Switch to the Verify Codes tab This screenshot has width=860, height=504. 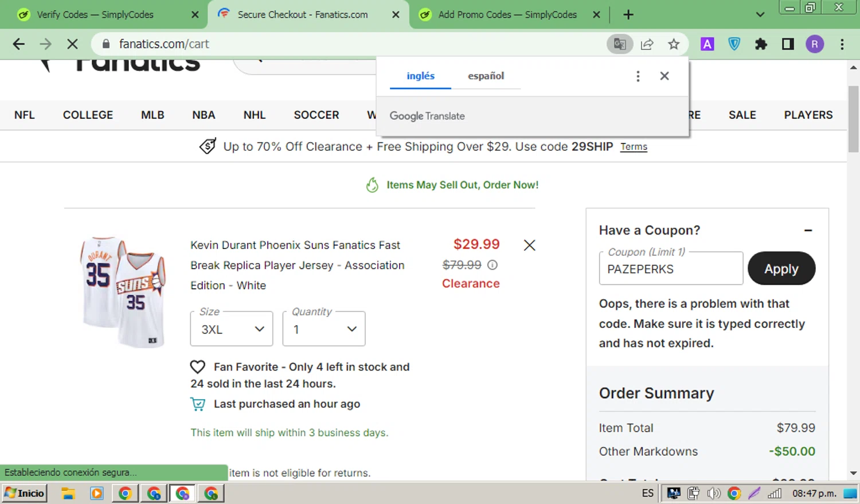click(x=95, y=15)
